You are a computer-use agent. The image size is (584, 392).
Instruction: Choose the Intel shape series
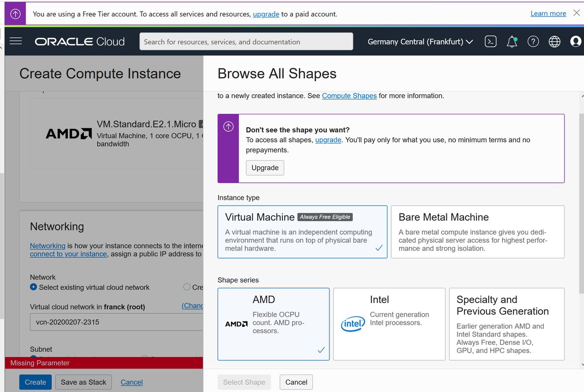point(389,324)
